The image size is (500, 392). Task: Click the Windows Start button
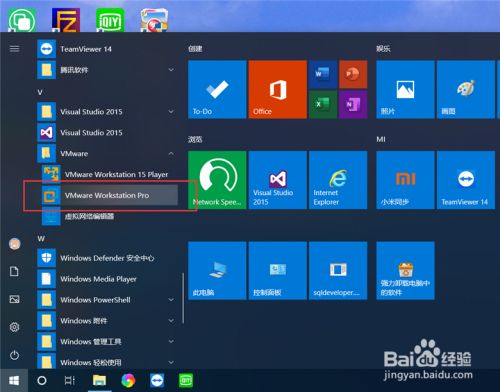pos(14,380)
